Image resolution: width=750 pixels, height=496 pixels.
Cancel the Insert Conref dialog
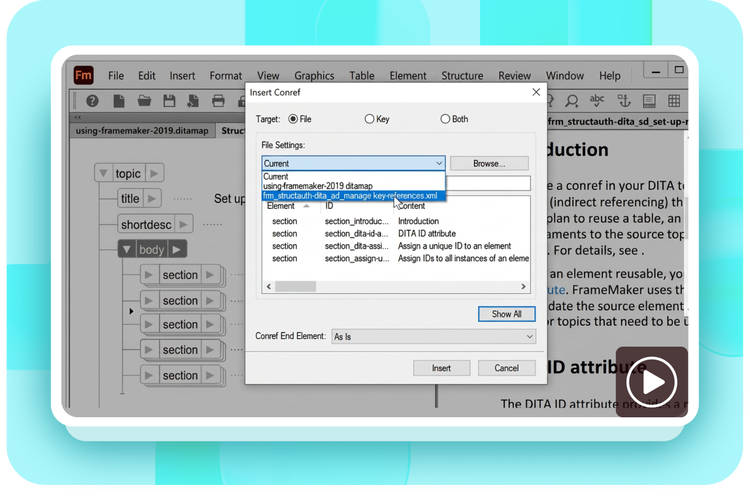[x=507, y=368]
